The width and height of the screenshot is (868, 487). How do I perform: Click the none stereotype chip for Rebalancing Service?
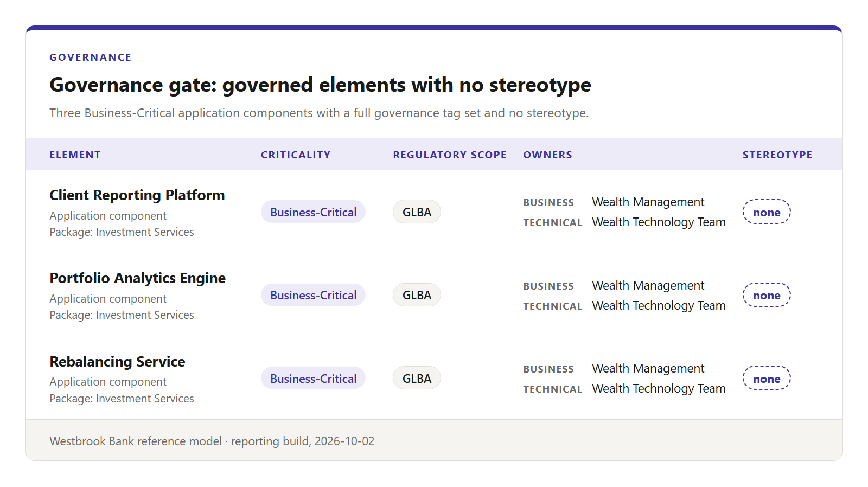tap(767, 379)
